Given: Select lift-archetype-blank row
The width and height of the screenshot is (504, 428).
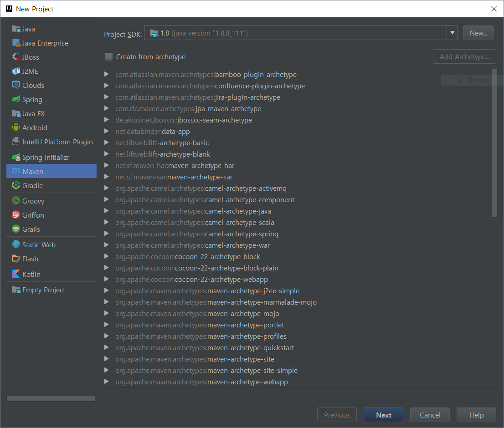Looking at the screenshot, I should (x=297, y=154).
